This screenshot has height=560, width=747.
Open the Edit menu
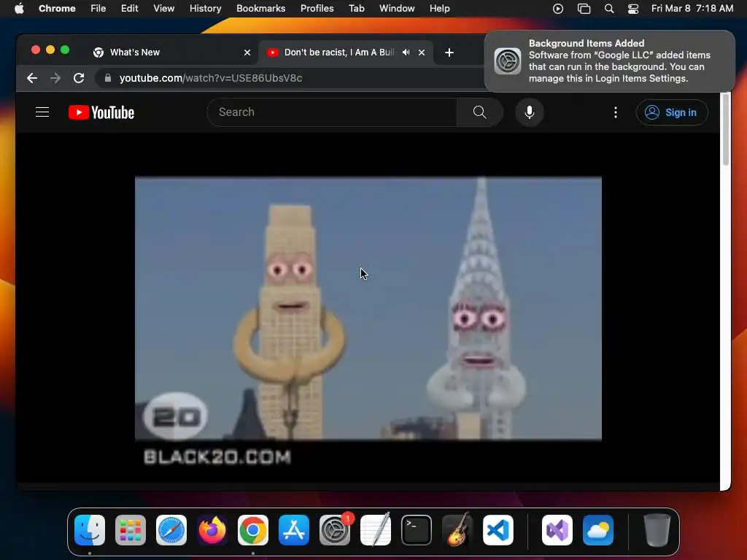coord(130,9)
